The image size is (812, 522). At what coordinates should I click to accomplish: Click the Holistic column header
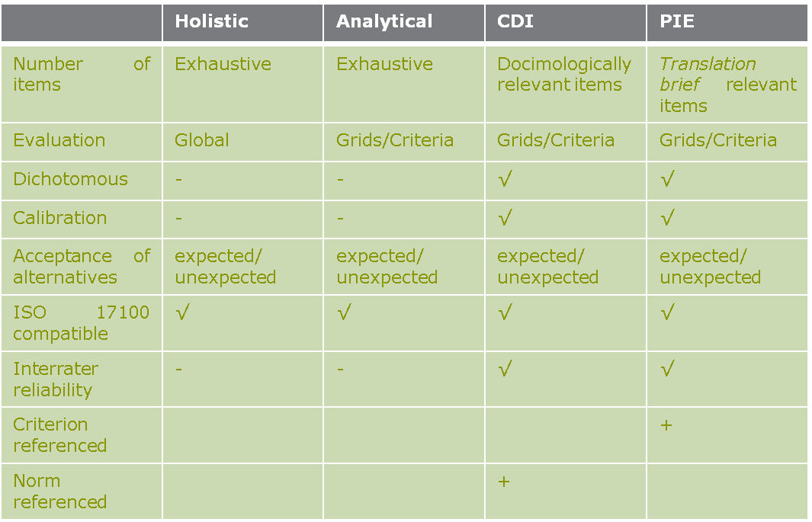coord(211,21)
